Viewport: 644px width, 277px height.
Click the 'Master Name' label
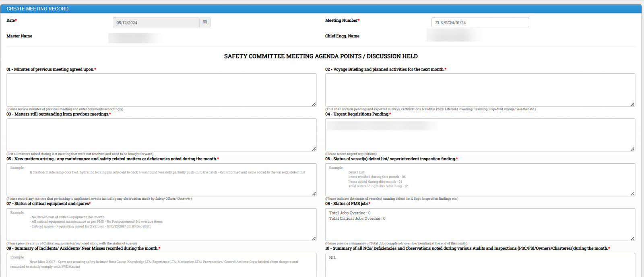(19, 36)
